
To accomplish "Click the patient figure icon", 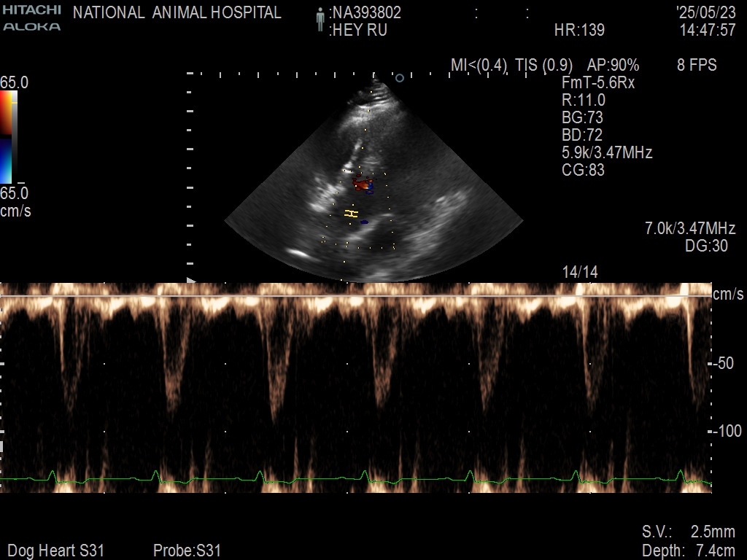I will pyautogui.click(x=320, y=20).
